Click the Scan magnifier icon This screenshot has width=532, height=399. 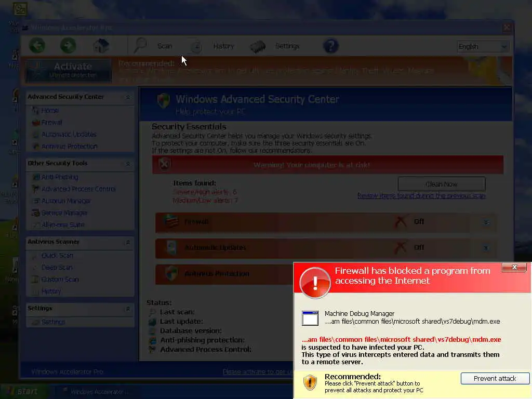tap(140, 46)
